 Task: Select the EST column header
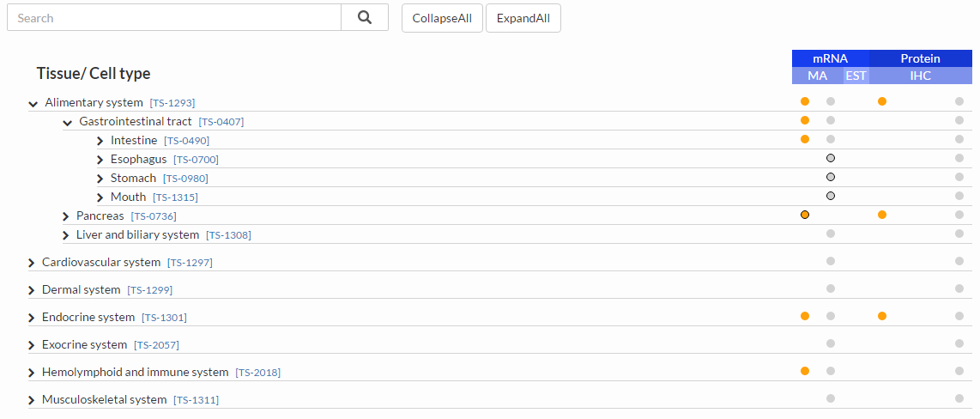coord(856,76)
